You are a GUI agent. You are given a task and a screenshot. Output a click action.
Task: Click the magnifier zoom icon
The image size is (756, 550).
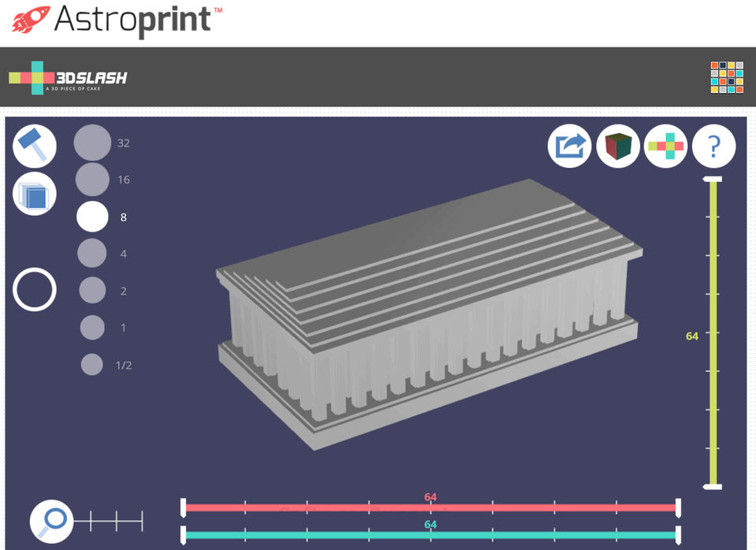[x=52, y=522]
